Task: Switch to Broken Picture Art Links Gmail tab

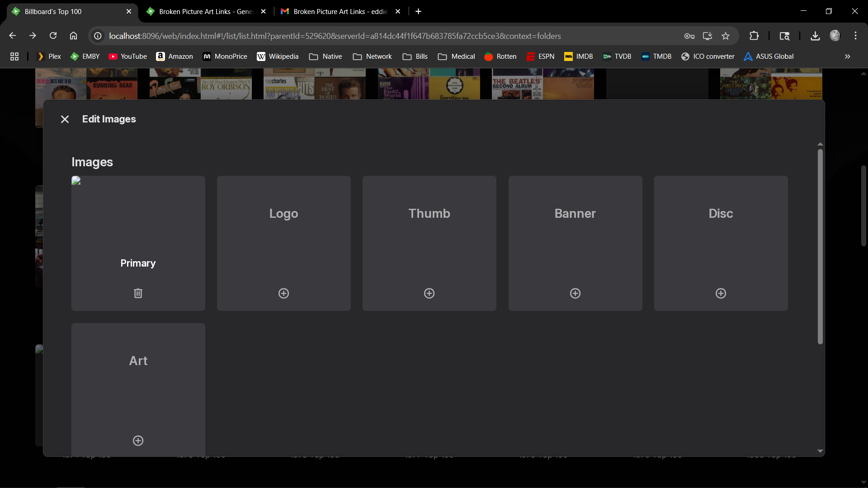Action: (340, 11)
